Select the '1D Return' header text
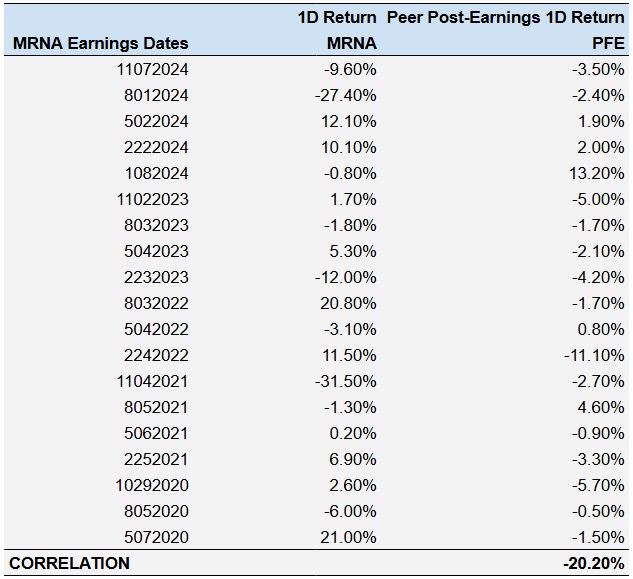633x579 pixels. (337, 17)
